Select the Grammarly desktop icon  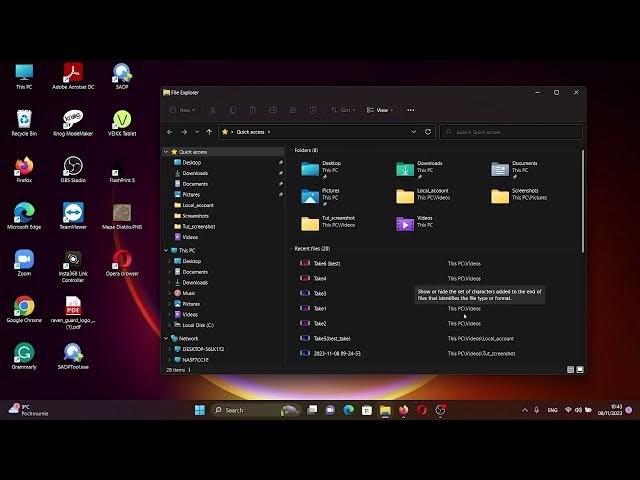pos(24,356)
